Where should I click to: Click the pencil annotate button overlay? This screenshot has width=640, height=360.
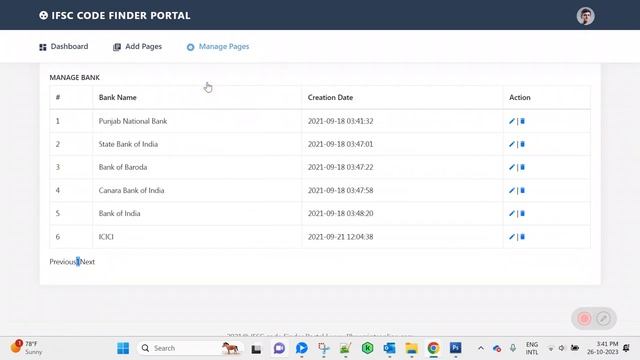coord(603,318)
